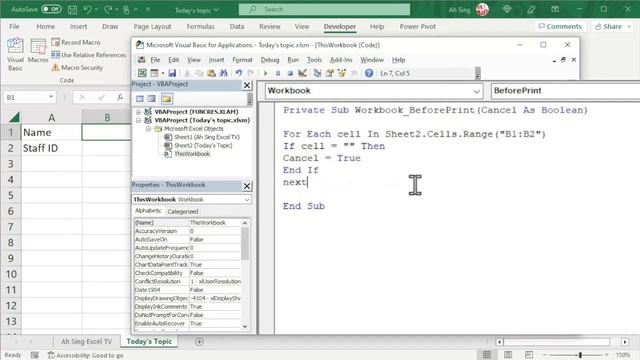Redo from Excel quick access toolbar

[x=108, y=9]
